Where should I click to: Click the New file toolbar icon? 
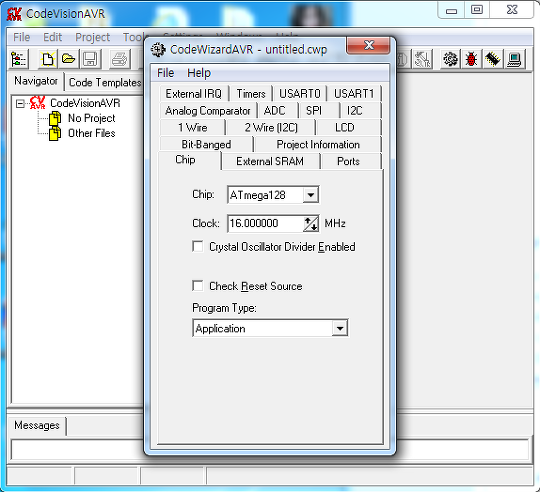pyautogui.click(x=48, y=59)
